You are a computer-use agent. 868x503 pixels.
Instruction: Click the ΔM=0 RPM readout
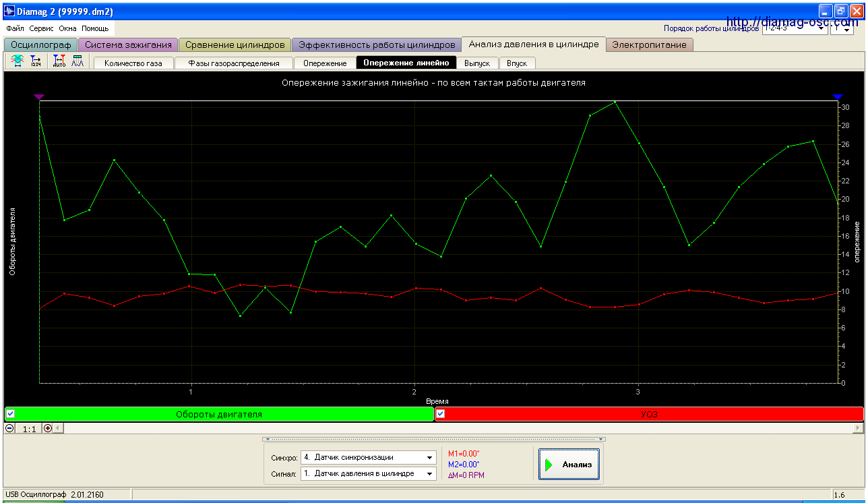[x=466, y=475]
